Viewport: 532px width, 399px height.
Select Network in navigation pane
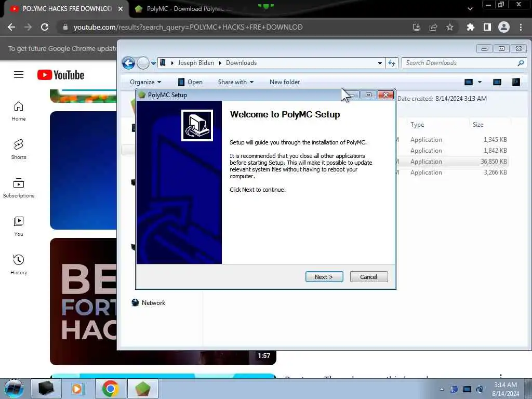[149, 303]
